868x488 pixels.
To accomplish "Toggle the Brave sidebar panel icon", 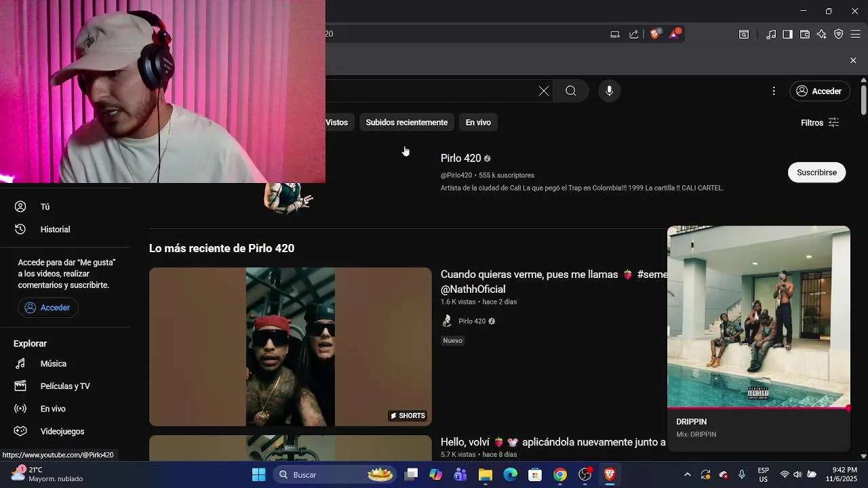I will coord(787,34).
